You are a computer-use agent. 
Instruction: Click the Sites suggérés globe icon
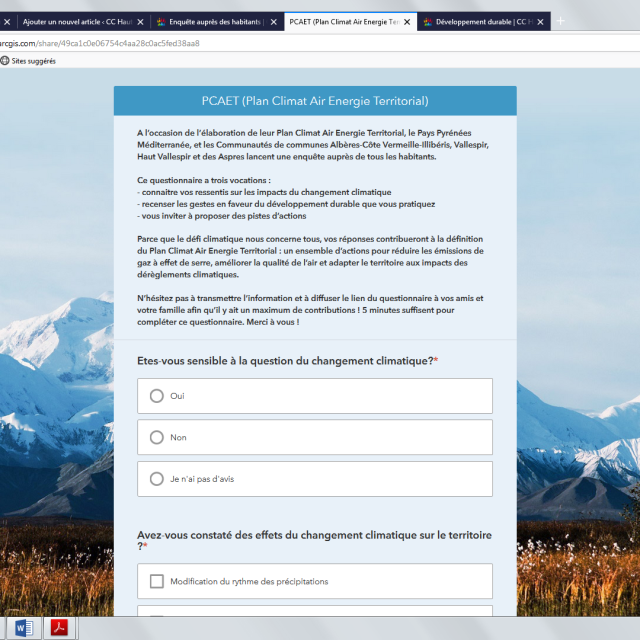[x=5, y=61]
